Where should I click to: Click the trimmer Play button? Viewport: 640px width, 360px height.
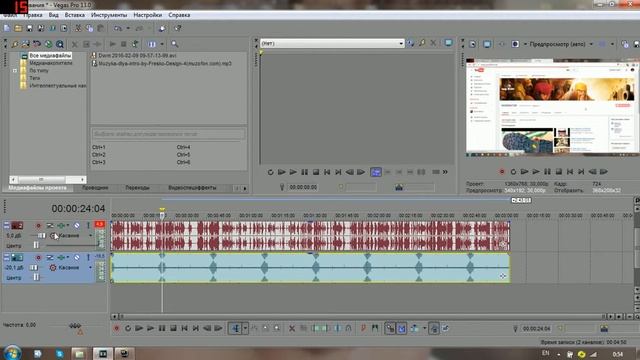tap(293, 172)
